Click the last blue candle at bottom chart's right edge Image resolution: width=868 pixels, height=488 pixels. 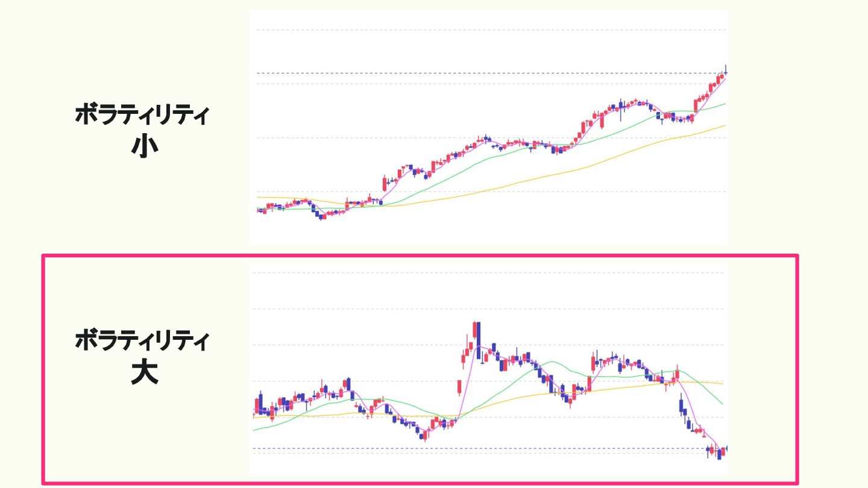tap(719, 452)
